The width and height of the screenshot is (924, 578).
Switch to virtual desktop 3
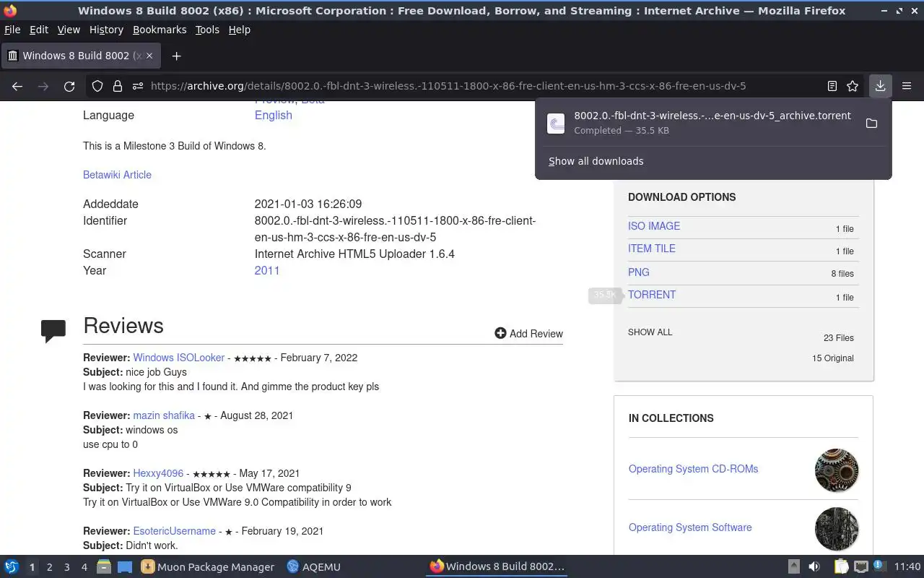(67, 567)
